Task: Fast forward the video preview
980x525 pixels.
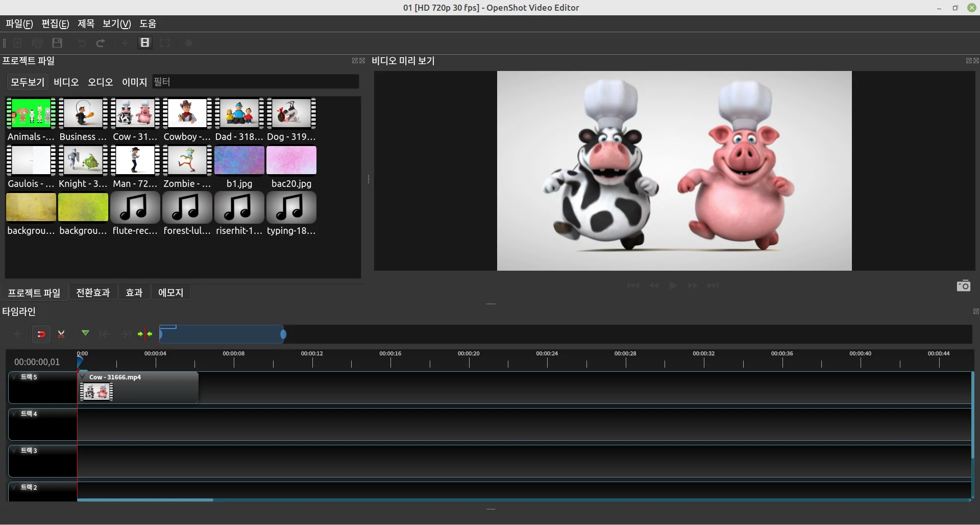Action: tap(693, 285)
